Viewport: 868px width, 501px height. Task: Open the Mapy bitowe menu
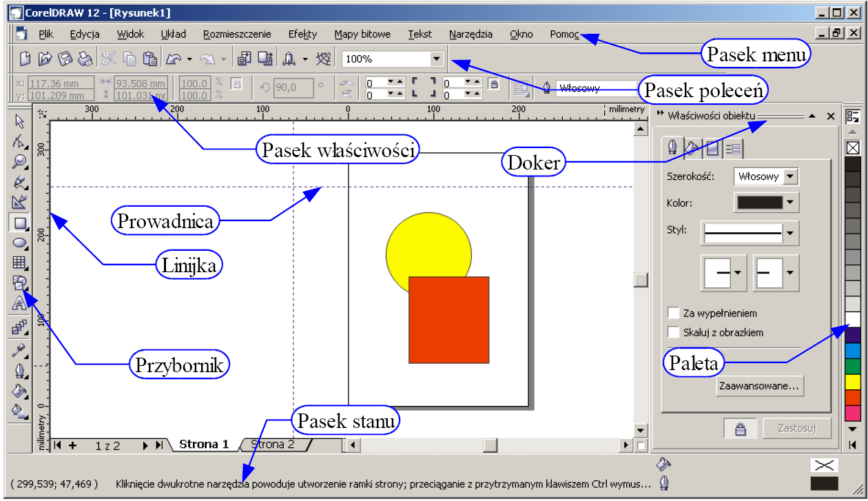tap(362, 34)
